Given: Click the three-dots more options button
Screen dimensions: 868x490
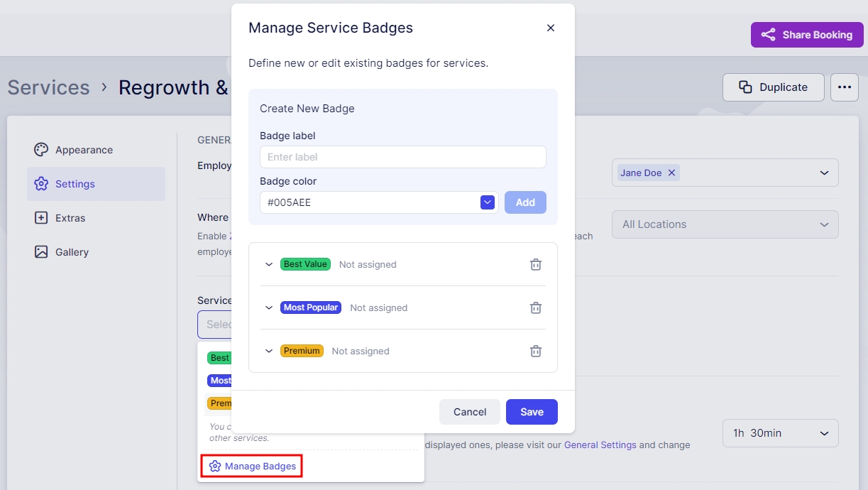Looking at the screenshot, I should 844,87.
